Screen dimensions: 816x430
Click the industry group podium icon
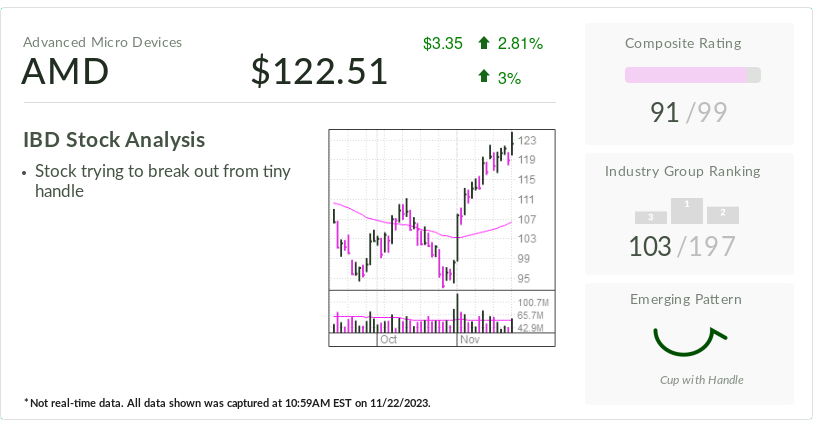[x=687, y=211]
